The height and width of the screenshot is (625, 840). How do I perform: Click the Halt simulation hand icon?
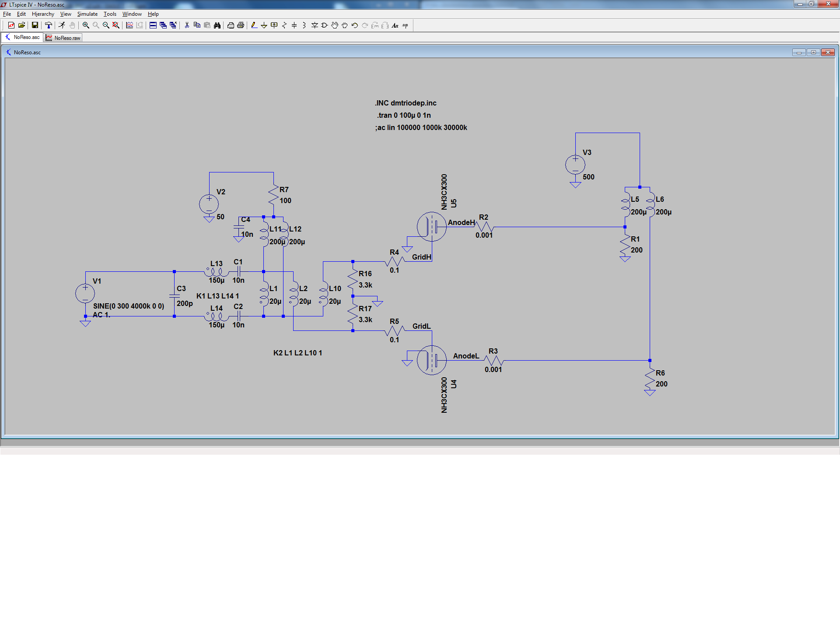coord(72,25)
